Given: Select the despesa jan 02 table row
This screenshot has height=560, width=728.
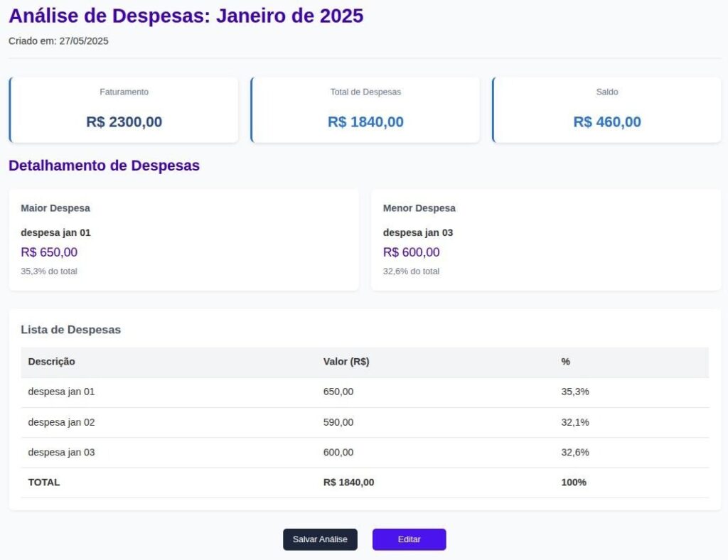Looking at the screenshot, I should (x=62, y=422).
